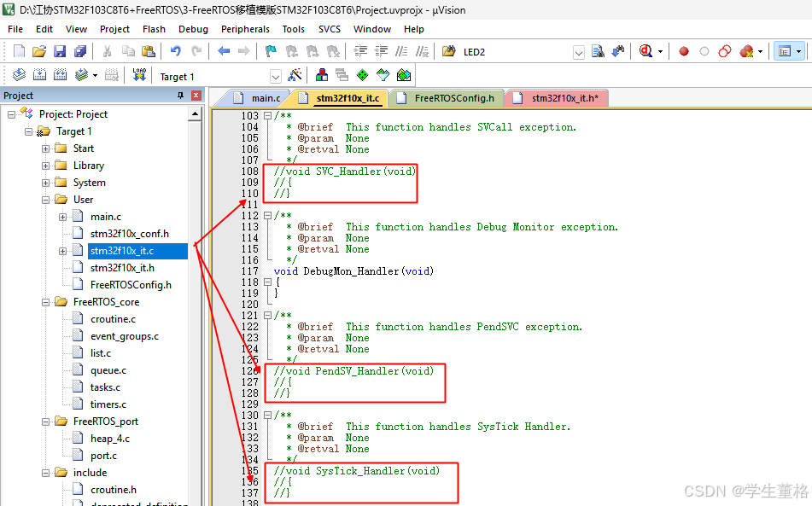
Task: Select stm32f10x_conf.h in project tree
Action: (130, 234)
